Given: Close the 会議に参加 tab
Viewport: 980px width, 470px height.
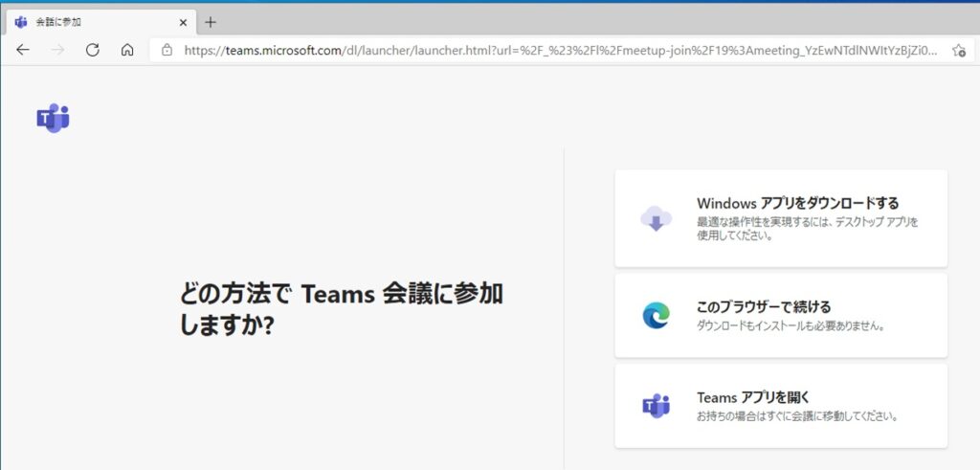Looking at the screenshot, I should point(183,23).
